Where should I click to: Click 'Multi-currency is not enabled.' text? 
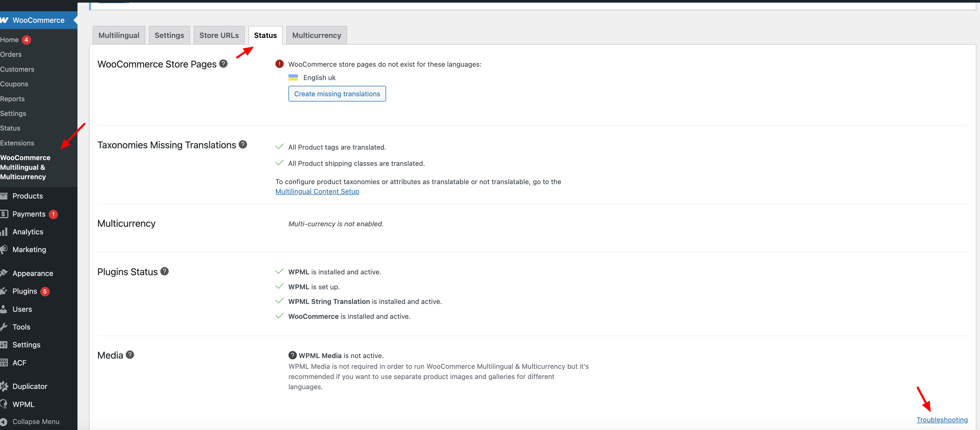336,224
